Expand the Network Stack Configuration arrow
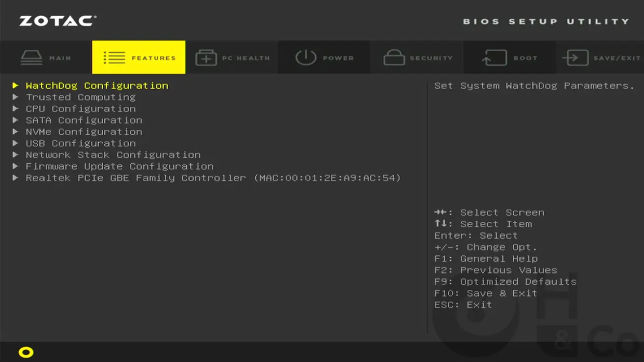Screen dimensions: 644x362 tap(16, 155)
